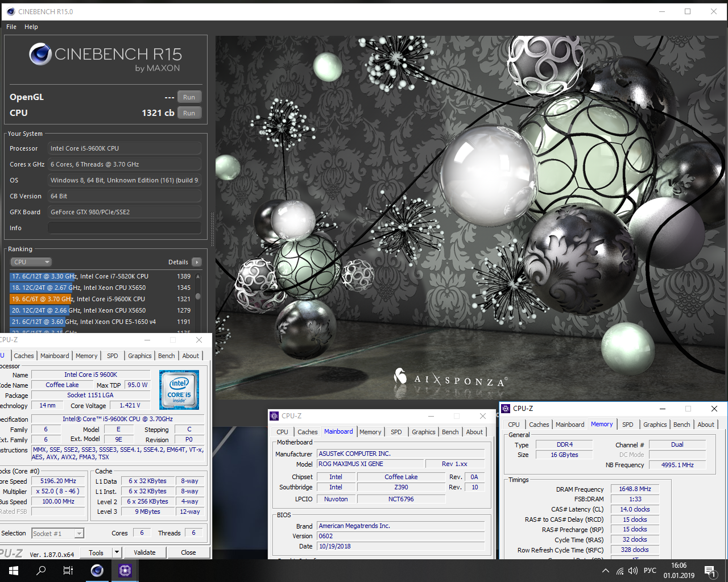Open the CPU ranking type dropdown
The width and height of the screenshot is (728, 582).
31,262
